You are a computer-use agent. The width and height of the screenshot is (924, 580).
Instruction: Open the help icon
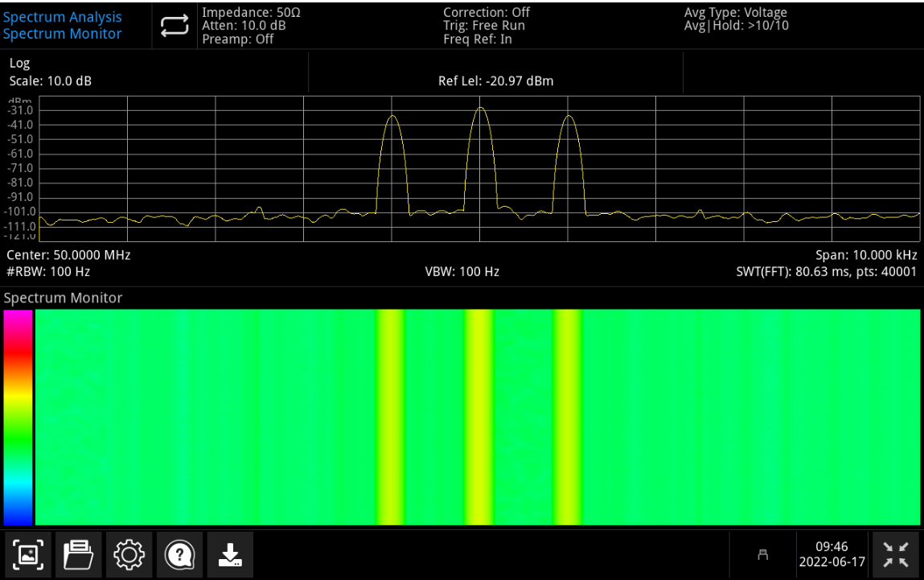point(179,554)
